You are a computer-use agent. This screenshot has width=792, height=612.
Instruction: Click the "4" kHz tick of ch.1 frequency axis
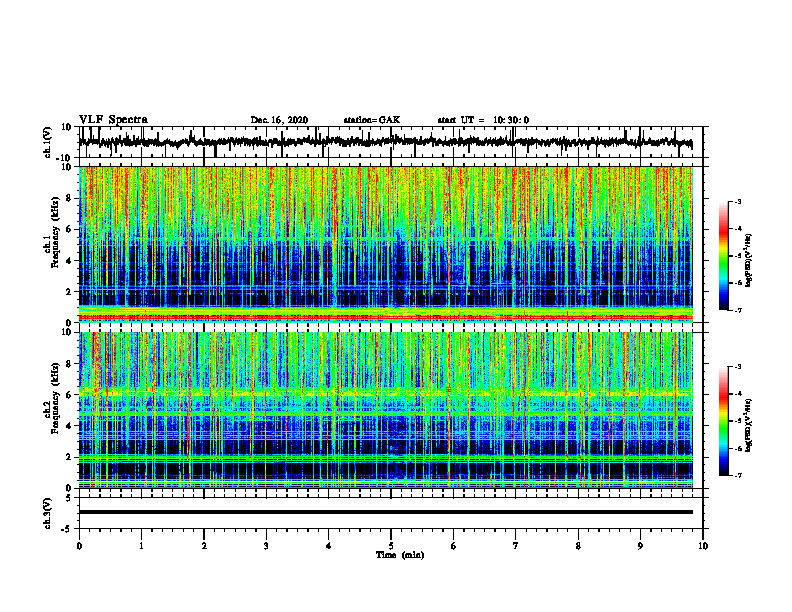click(69, 261)
